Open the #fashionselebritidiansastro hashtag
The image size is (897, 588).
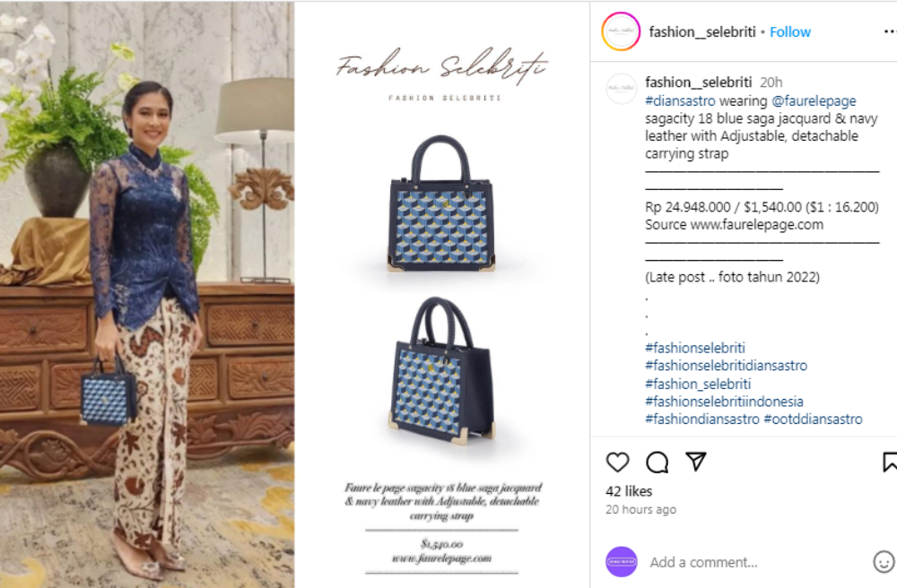726,365
